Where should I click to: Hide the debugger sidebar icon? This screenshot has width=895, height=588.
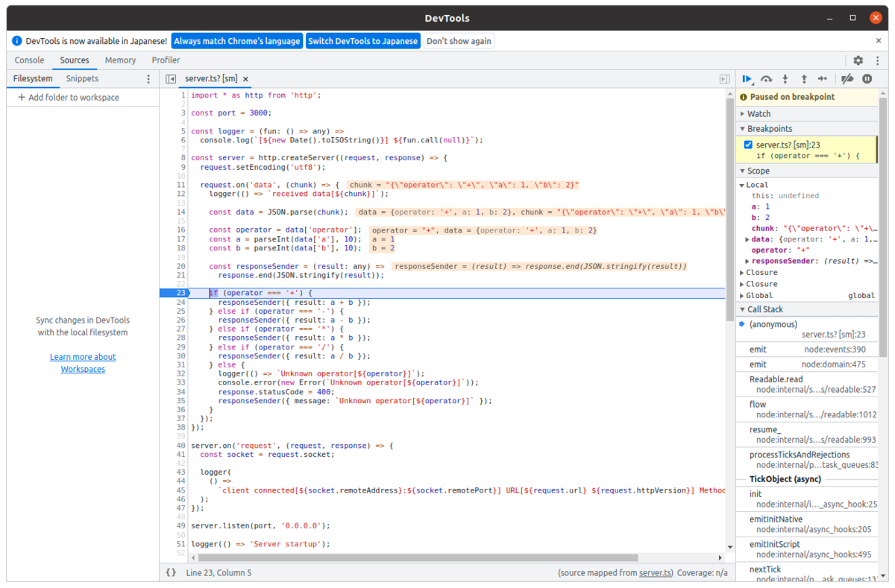click(724, 79)
